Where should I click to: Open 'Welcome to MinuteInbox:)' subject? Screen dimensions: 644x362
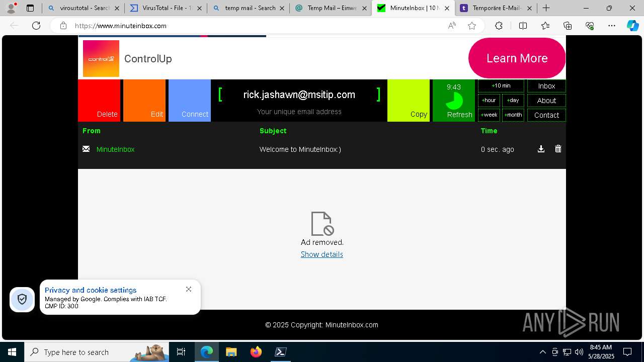click(300, 149)
